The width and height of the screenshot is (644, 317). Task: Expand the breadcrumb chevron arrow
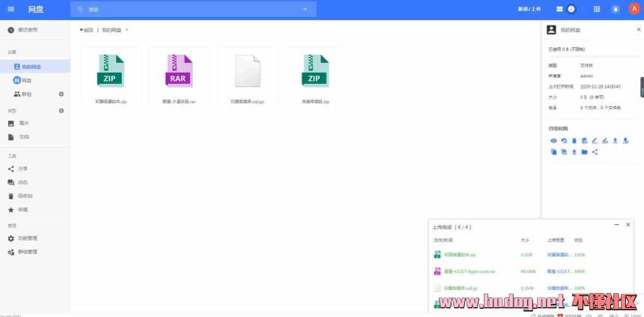127,30
